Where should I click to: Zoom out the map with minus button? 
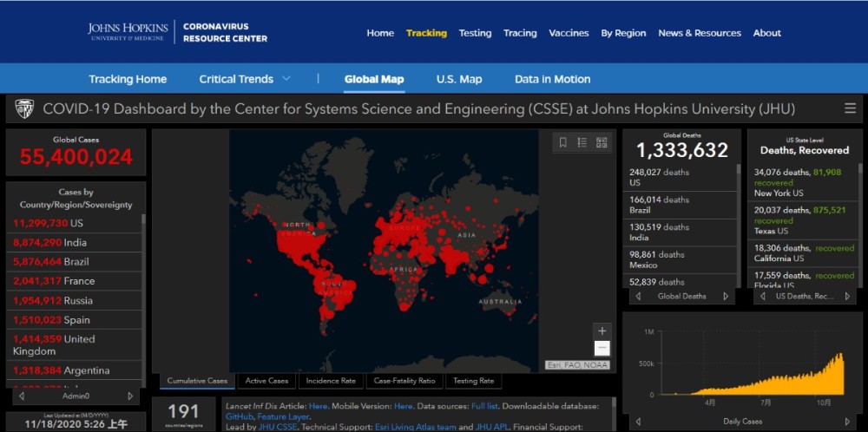click(x=602, y=349)
